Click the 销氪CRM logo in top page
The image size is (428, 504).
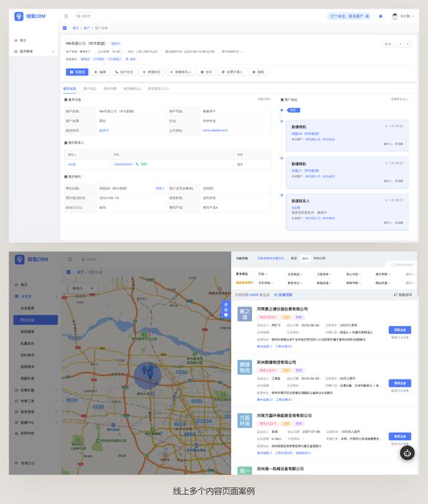30,16
